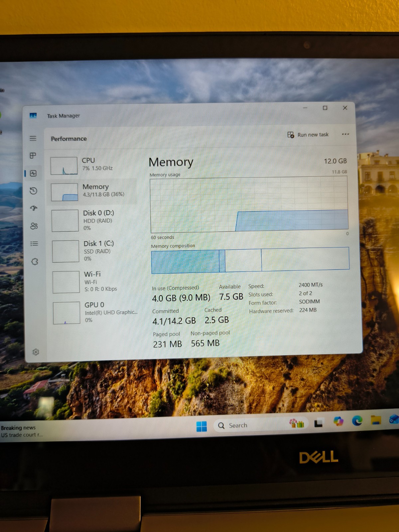Click the '231 MB' paged pool value

[167, 344]
